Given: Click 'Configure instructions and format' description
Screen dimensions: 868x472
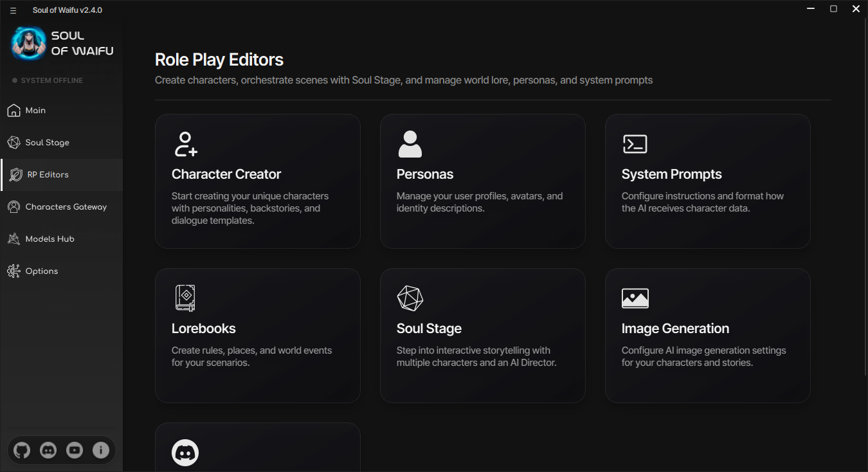Looking at the screenshot, I should click(x=703, y=202).
